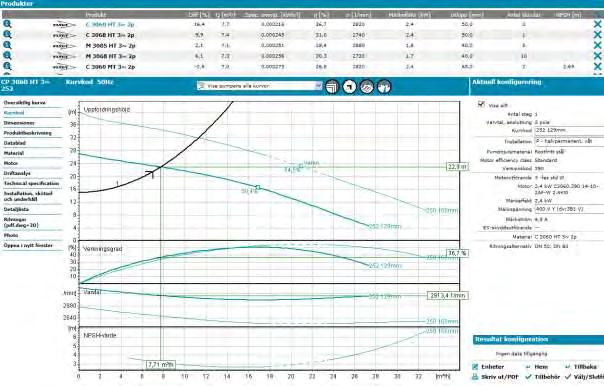Click the Tillbaka button

(x=582, y=367)
